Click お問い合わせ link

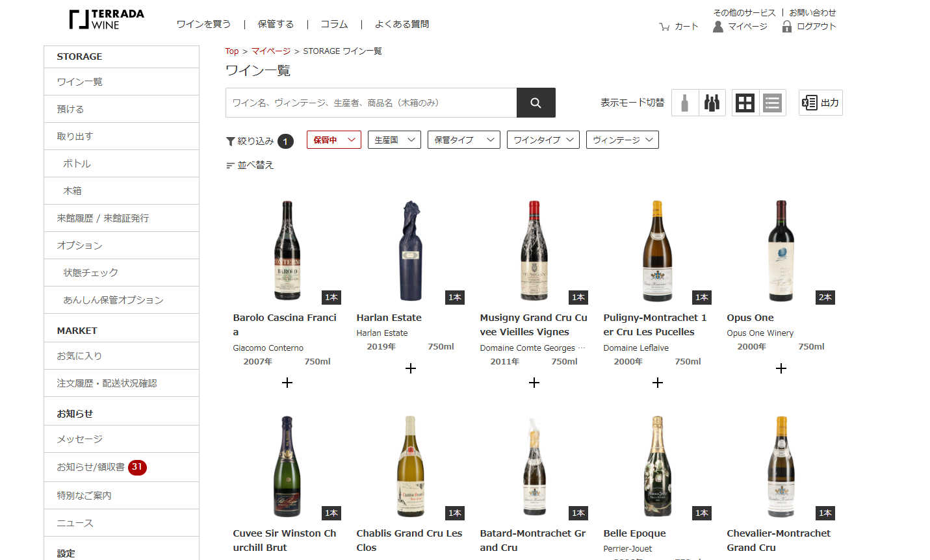812,12
